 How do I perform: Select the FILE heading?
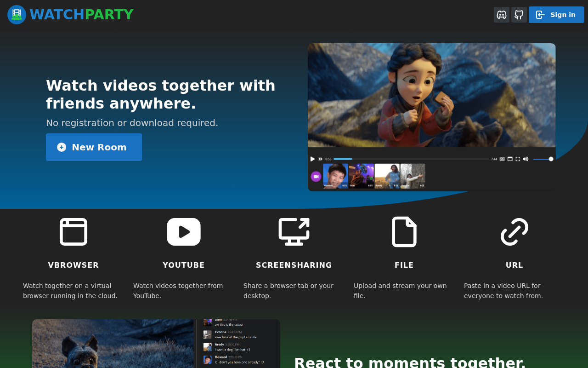404,265
